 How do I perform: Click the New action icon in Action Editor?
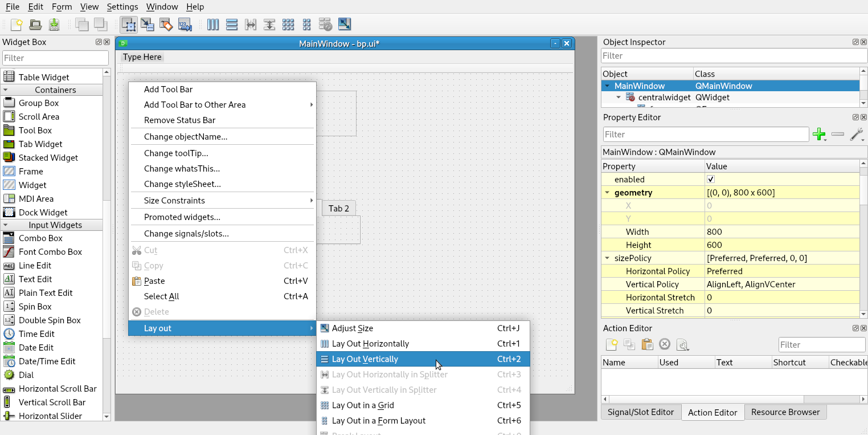(611, 344)
